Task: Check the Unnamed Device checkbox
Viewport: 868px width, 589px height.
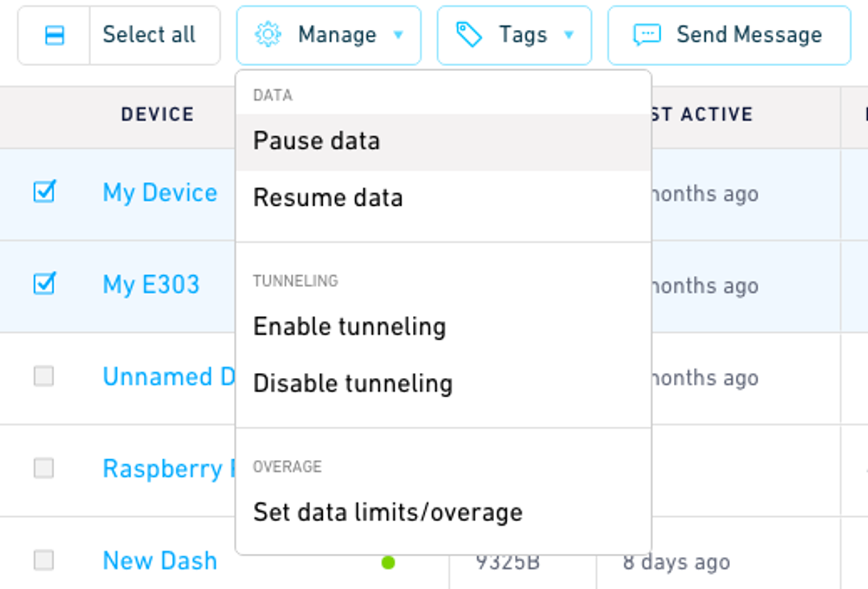Action: 44,376
